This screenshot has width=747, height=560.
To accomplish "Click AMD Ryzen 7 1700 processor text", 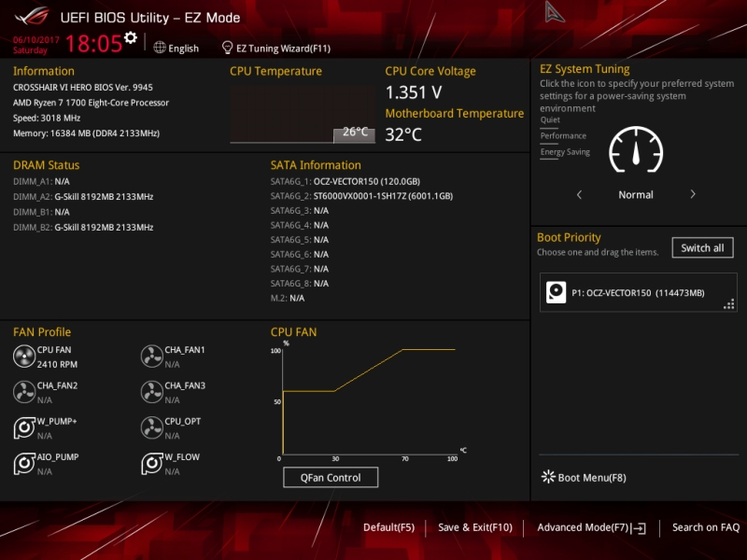I will pos(91,103).
